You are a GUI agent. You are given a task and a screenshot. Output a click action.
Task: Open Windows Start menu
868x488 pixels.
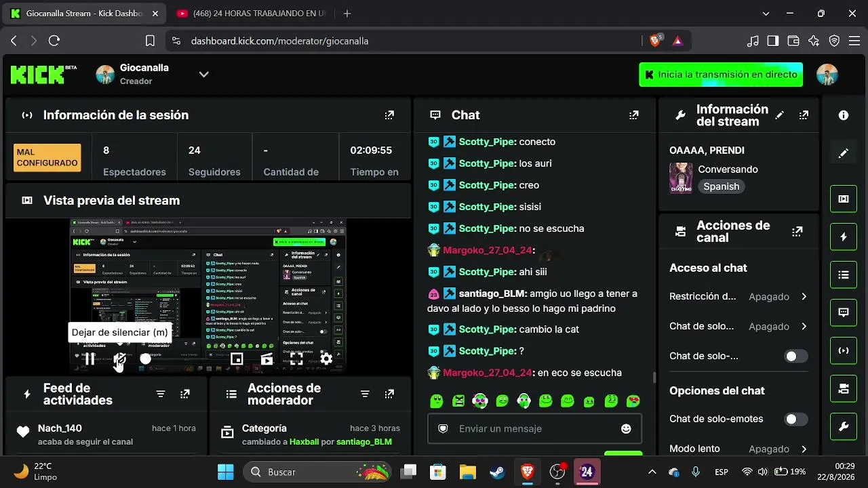[226, 472]
